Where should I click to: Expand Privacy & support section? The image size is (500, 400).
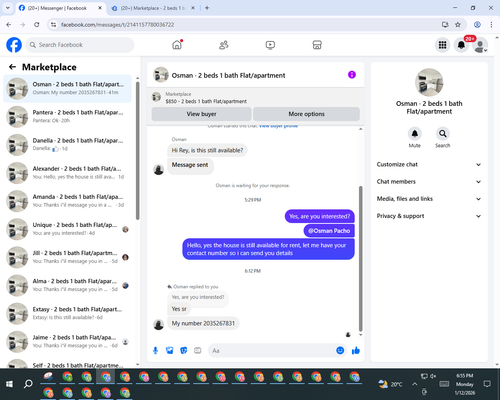429,216
